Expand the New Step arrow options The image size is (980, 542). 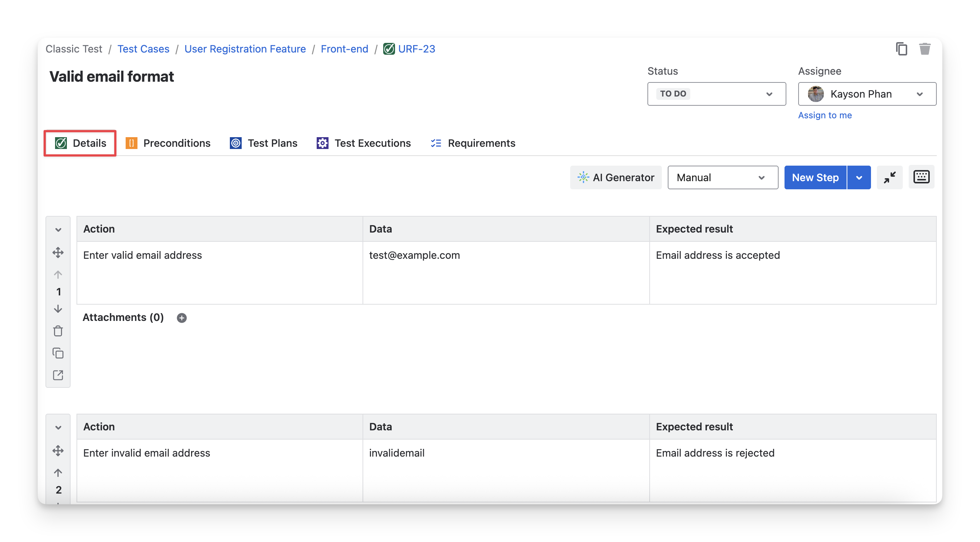tap(859, 177)
